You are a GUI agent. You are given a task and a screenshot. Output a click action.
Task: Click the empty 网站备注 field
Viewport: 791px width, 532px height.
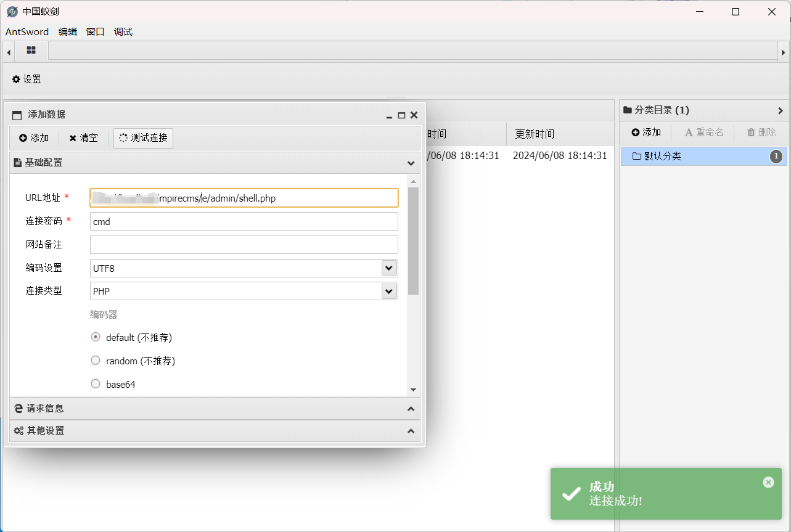(x=244, y=245)
